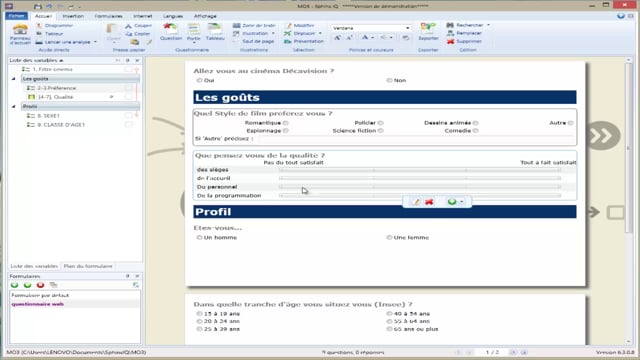640x360 pixels.
Task: Go to next page with double-chevron arrow
Action: click(x=604, y=136)
